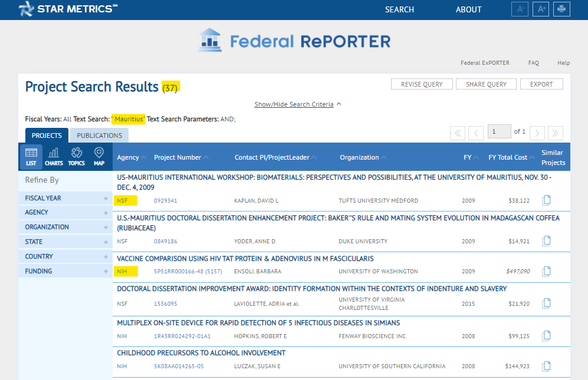
Task: Click the LUCZAK, SUSAN E cell
Action: pos(257,366)
